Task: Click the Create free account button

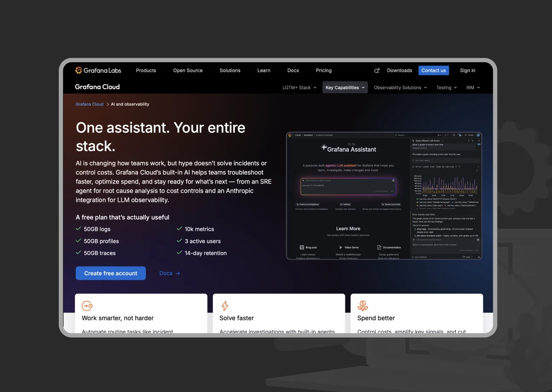Action: pyautogui.click(x=111, y=273)
